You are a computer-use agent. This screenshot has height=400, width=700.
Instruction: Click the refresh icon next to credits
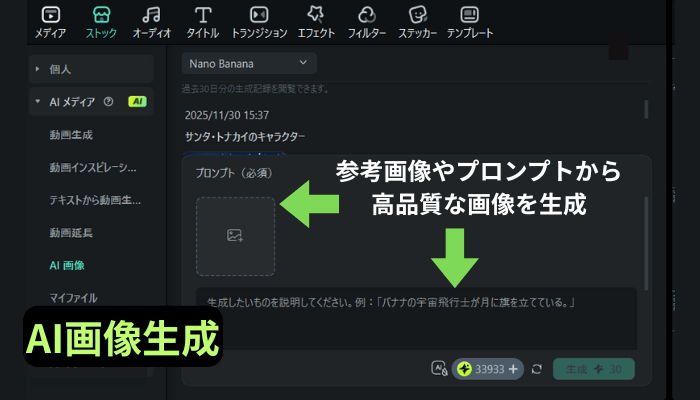tap(537, 369)
